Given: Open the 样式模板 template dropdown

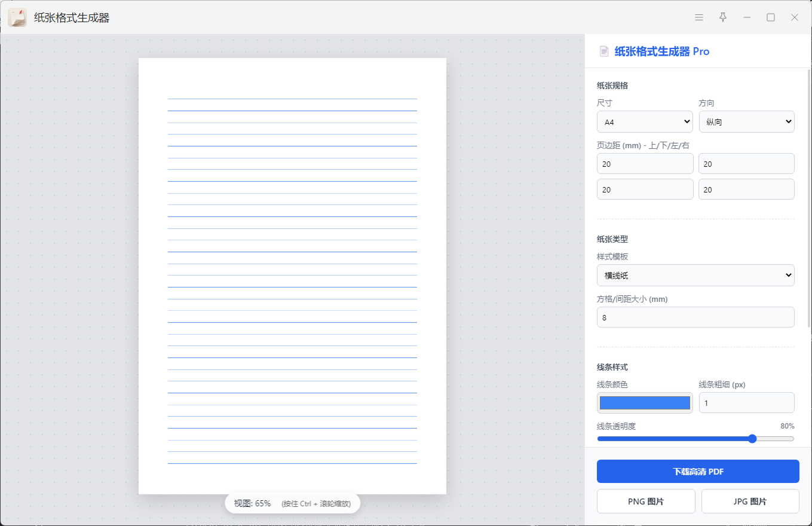Looking at the screenshot, I should click(695, 276).
